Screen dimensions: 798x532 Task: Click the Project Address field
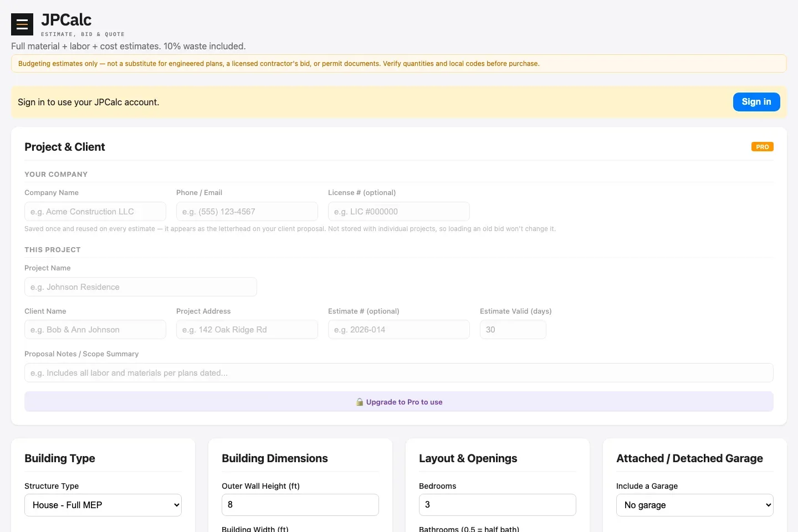[x=247, y=330]
